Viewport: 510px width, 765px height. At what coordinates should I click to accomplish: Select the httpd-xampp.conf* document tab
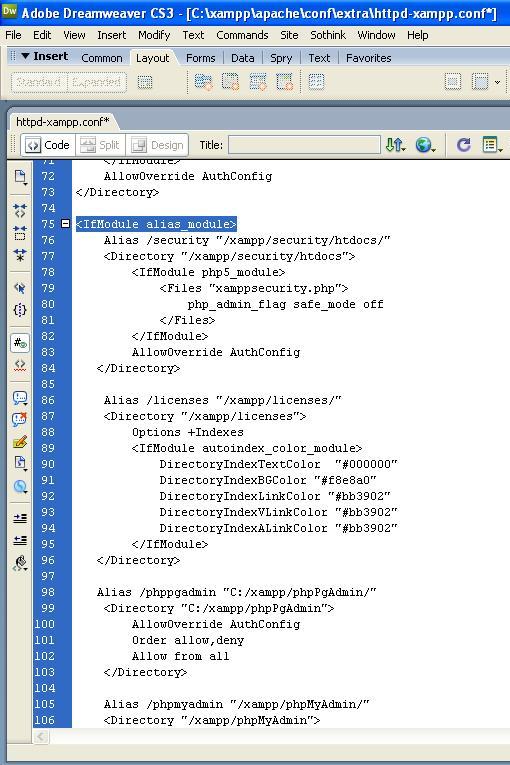62,121
